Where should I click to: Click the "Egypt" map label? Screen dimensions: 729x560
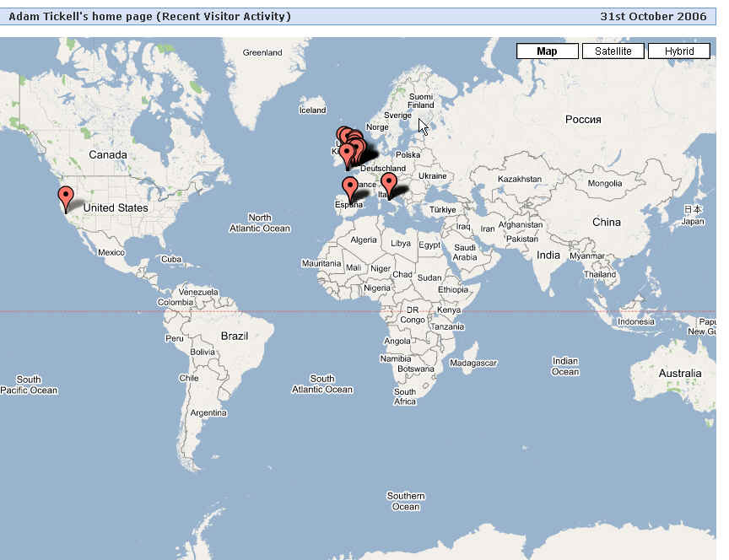[429, 245]
